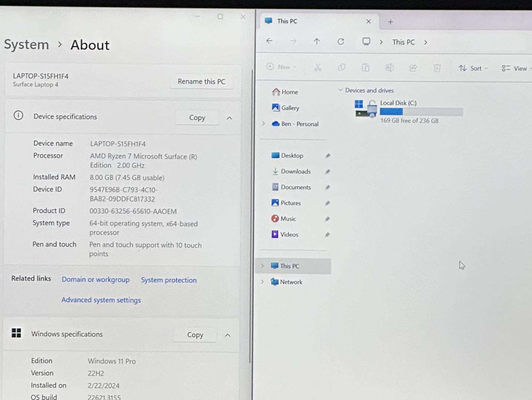
Task: Toggle pin icon next to Videos
Action: (x=327, y=235)
